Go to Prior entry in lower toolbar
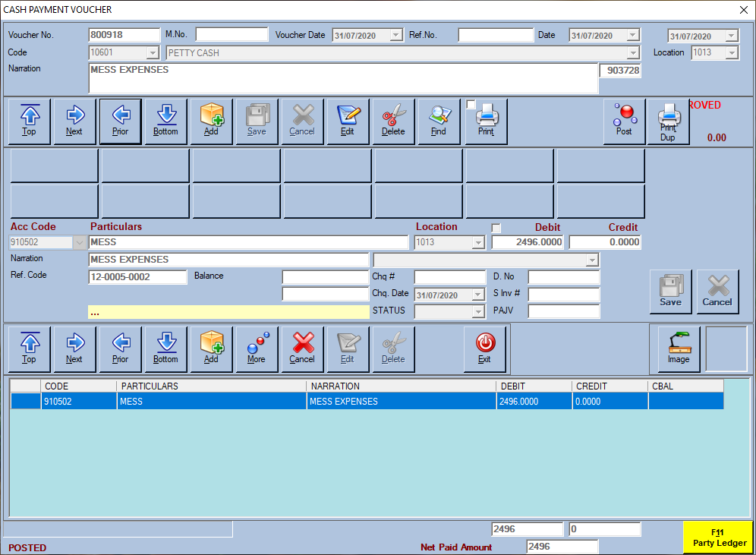Screen dimensions: 756x555 pyautogui.click(x=121, y=349)
